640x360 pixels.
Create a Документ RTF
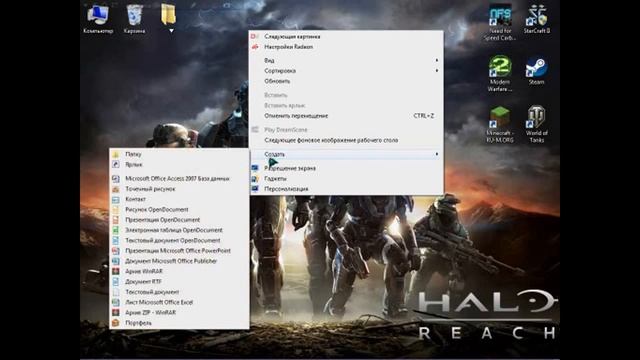tap(179, 282)
